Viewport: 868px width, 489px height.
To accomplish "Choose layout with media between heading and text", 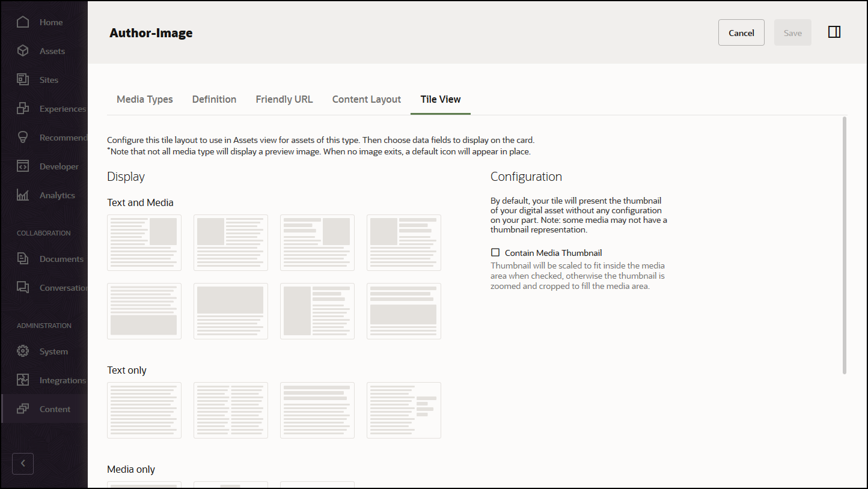I will pos(404,311).
